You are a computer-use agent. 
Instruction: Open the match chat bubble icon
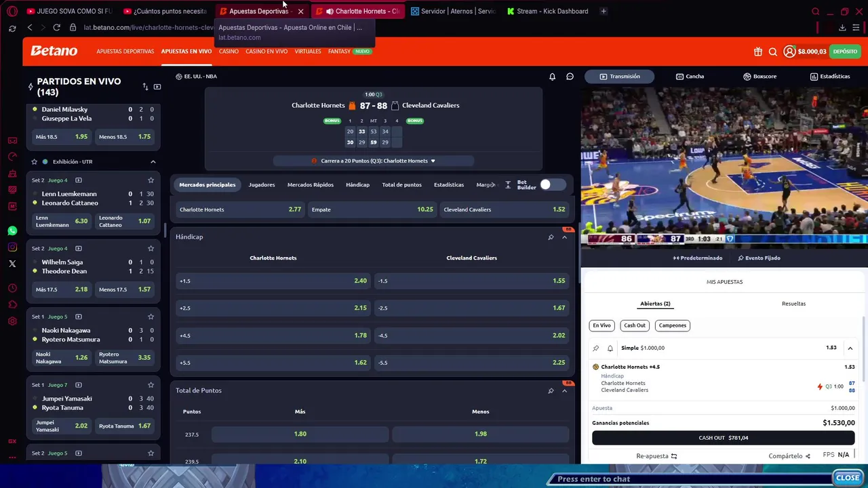(570, 77)
